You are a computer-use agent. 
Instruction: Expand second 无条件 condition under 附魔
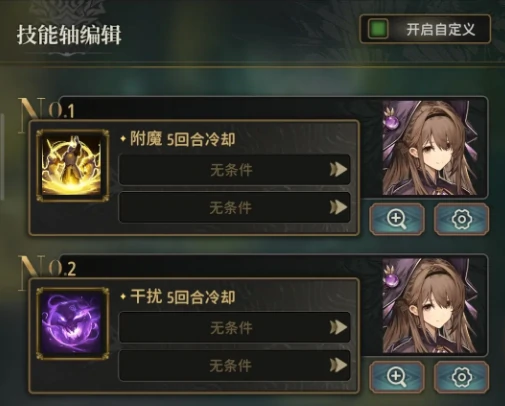(x=234, y=207)
